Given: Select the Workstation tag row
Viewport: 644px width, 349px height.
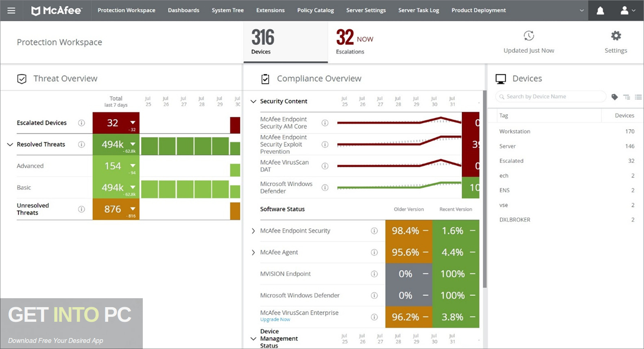Looking at the screenshot, I should click(x=567, y=131).
